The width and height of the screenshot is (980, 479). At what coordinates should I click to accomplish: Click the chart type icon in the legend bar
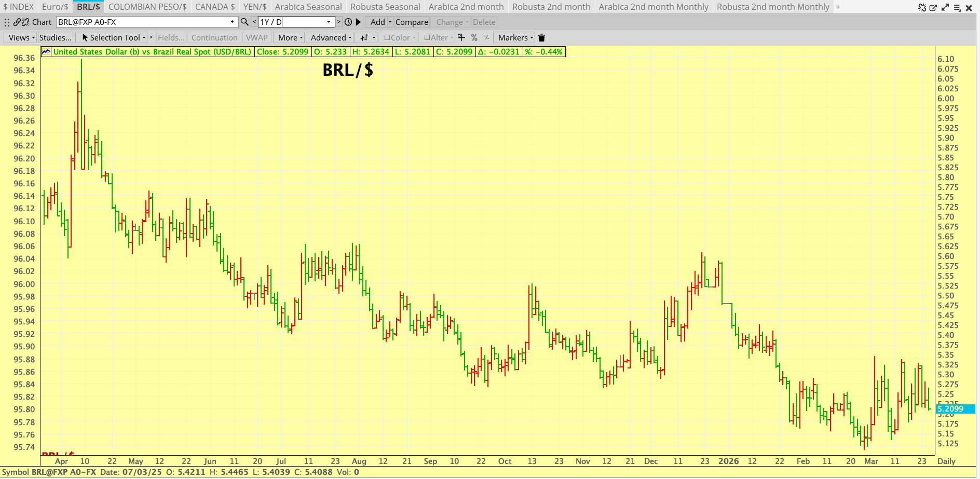pos(46,51)
